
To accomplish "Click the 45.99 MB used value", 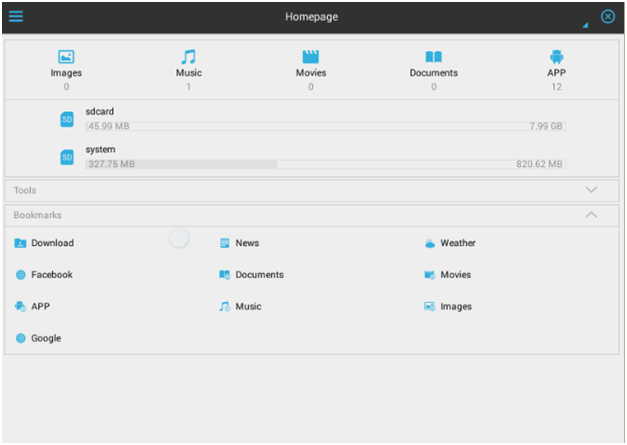I will tap(109, 126).
